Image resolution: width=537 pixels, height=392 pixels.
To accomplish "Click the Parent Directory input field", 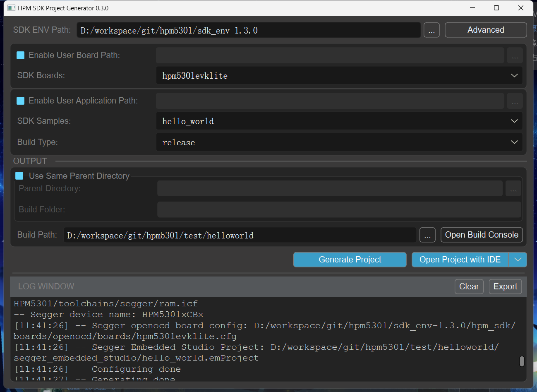I will (x=330, y=189).
